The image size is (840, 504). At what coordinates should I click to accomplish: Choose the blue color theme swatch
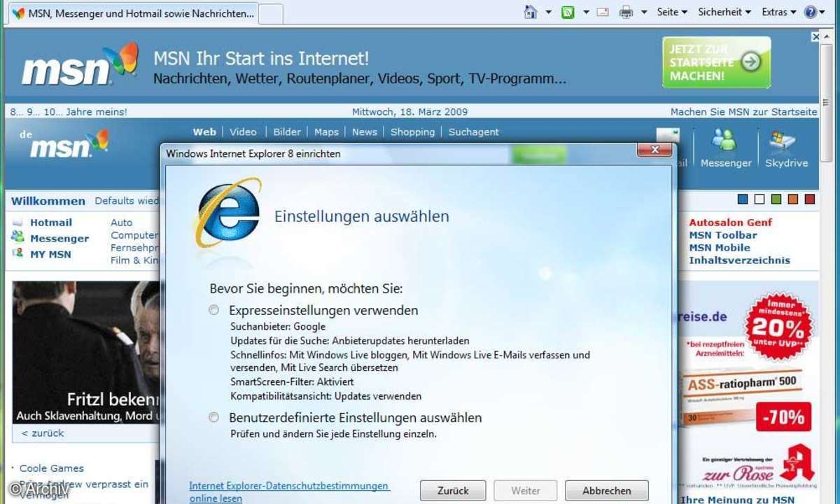point(743,199)
